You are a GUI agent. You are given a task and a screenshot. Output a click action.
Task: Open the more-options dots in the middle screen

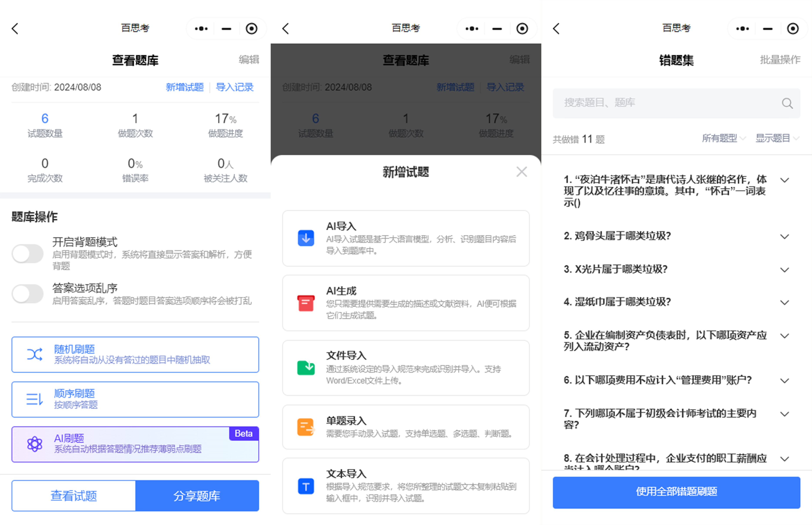472,29
